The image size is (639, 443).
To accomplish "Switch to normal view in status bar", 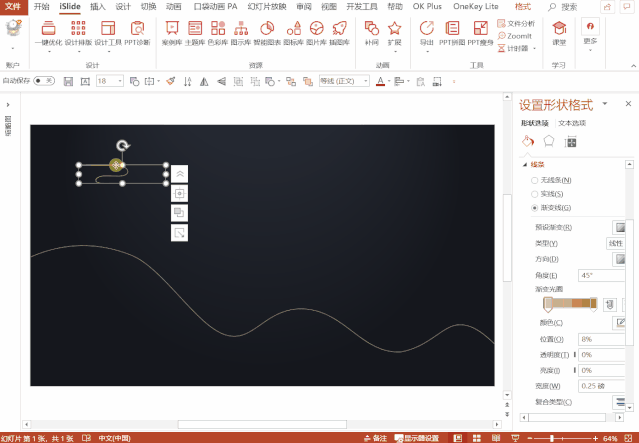I will (x=457, y=438).
